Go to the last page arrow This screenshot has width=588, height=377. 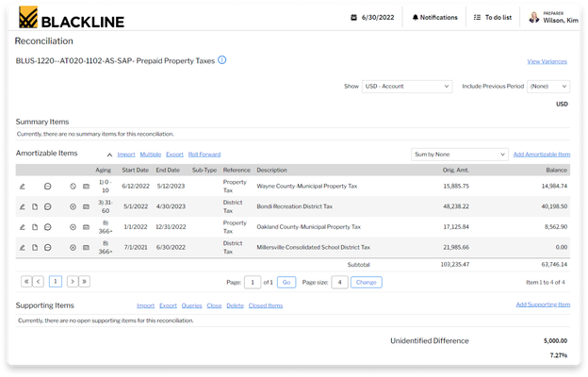coord(85,282)
